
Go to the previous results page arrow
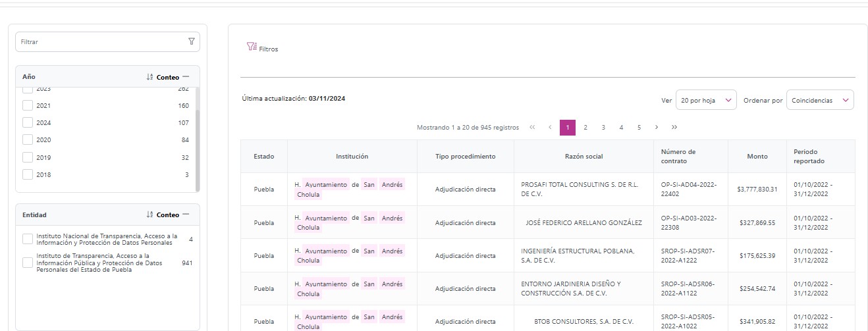(x=550, y=127)
